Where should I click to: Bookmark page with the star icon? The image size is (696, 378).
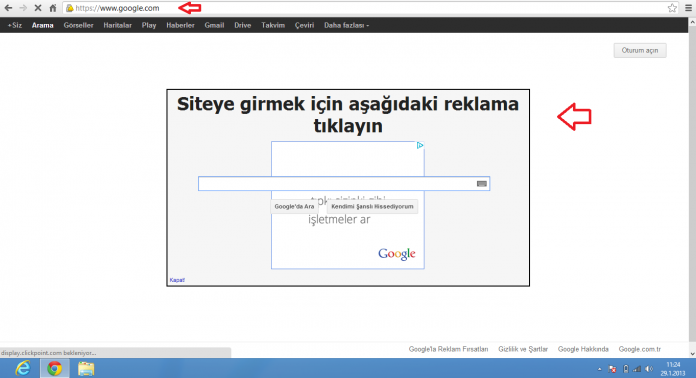[672, 8]
